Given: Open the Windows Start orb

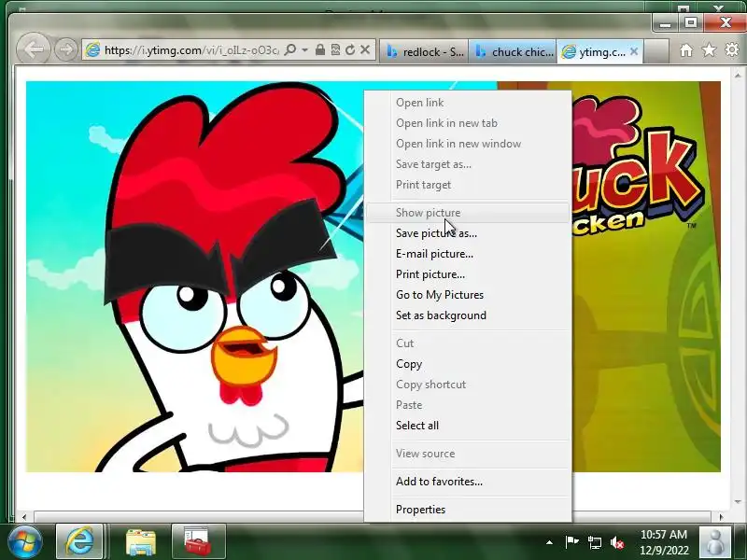Looking at the screenshot, I should 24,542.
